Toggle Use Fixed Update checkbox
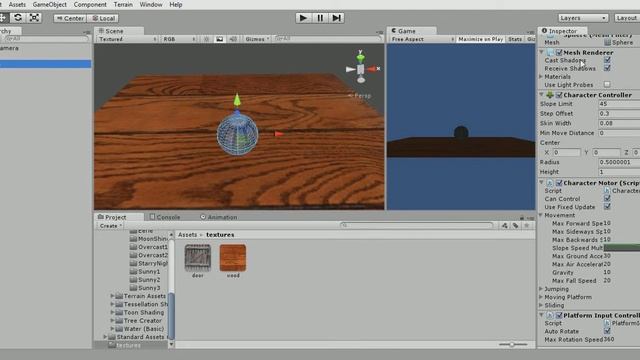 point(607,207)
